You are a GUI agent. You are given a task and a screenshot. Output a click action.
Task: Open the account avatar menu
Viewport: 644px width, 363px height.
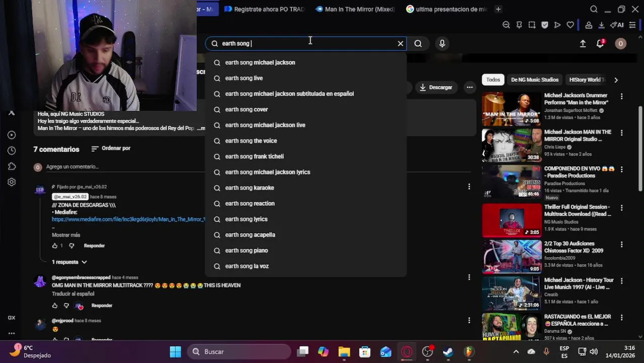coord(620,44)
